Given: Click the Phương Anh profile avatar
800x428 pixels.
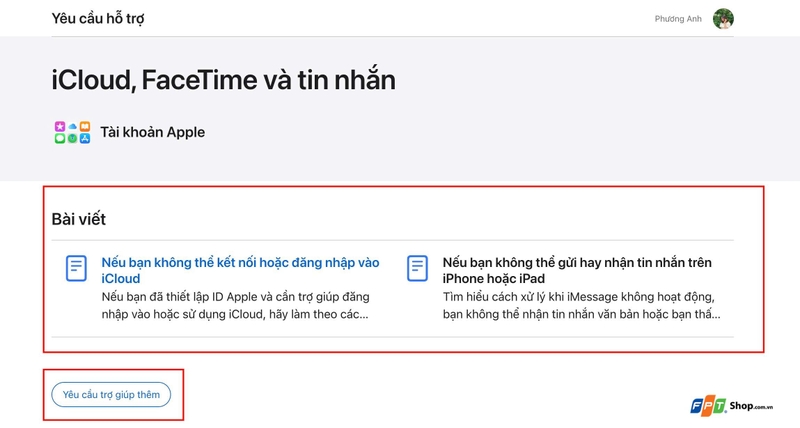Looking at the screenshot, I should coord(723,19).
